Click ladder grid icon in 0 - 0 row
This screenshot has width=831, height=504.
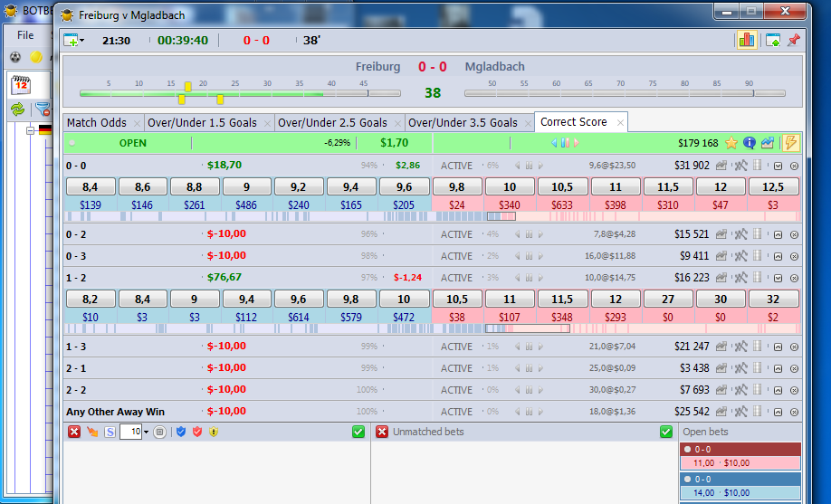click(758, 166)
